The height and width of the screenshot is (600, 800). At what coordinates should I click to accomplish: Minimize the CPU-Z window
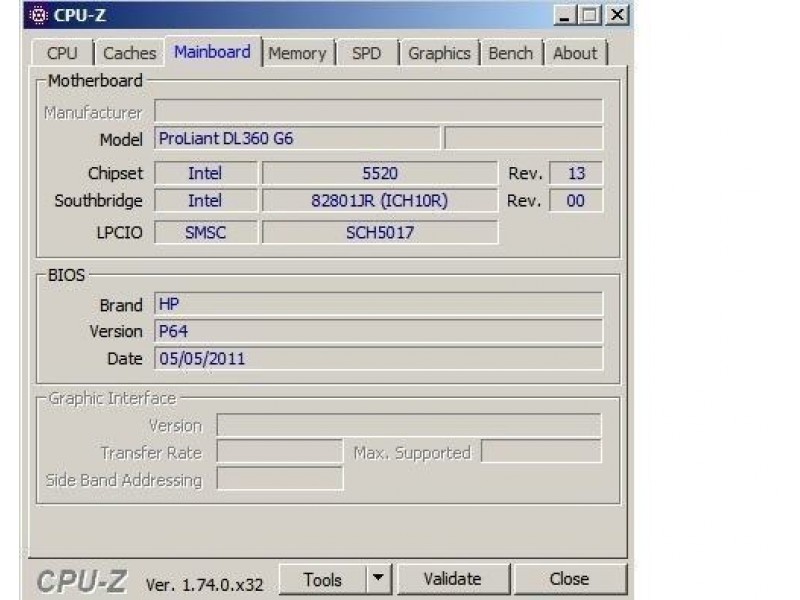coord(565,15)
